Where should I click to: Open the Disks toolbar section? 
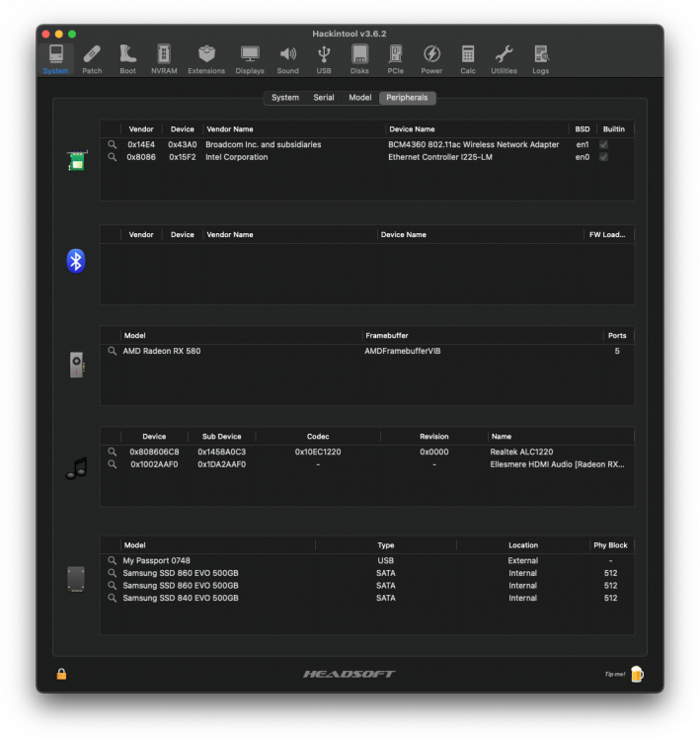click(359, 59)
